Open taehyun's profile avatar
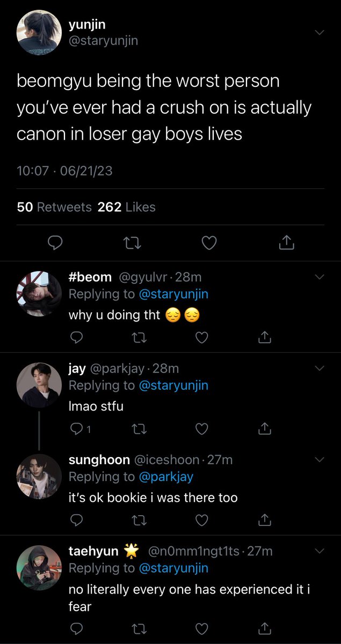The image size is (341, 644). 39,567
